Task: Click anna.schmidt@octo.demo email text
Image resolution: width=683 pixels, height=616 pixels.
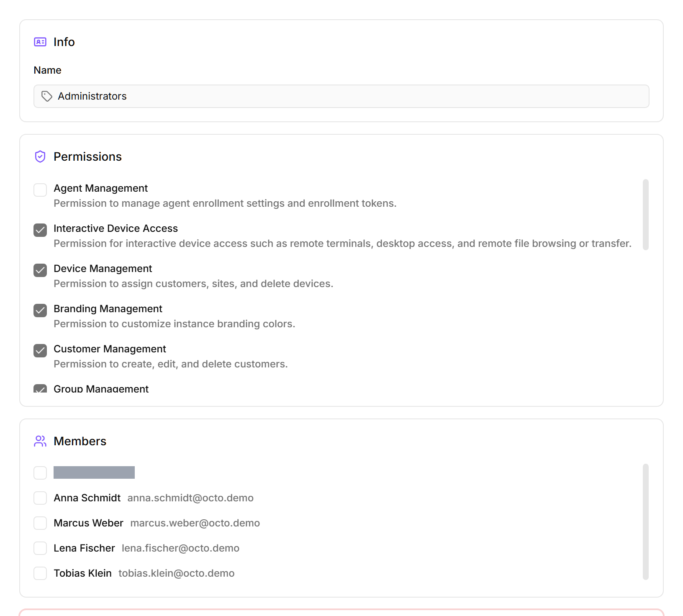Action: tap(190, 498)
